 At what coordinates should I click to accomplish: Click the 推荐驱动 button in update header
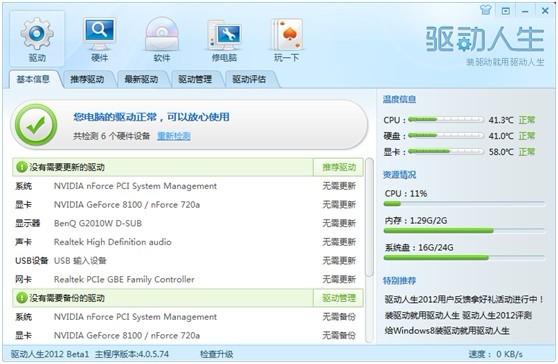339,167
